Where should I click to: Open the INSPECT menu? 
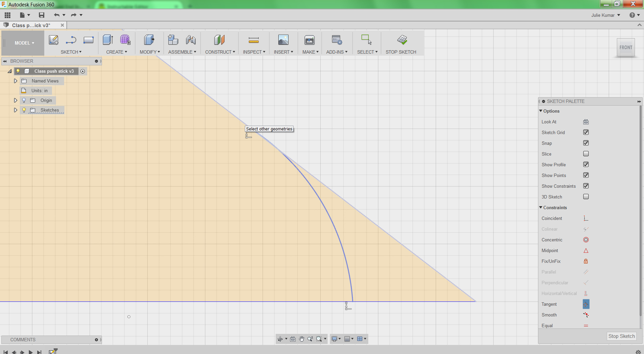click(254, 52)
